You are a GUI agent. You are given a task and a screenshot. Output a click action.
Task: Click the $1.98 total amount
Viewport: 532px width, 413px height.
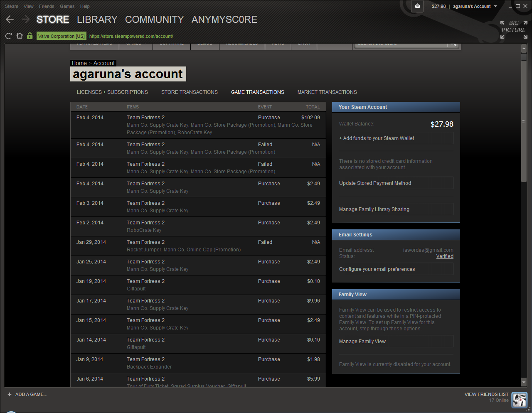(x=313, y=359)
